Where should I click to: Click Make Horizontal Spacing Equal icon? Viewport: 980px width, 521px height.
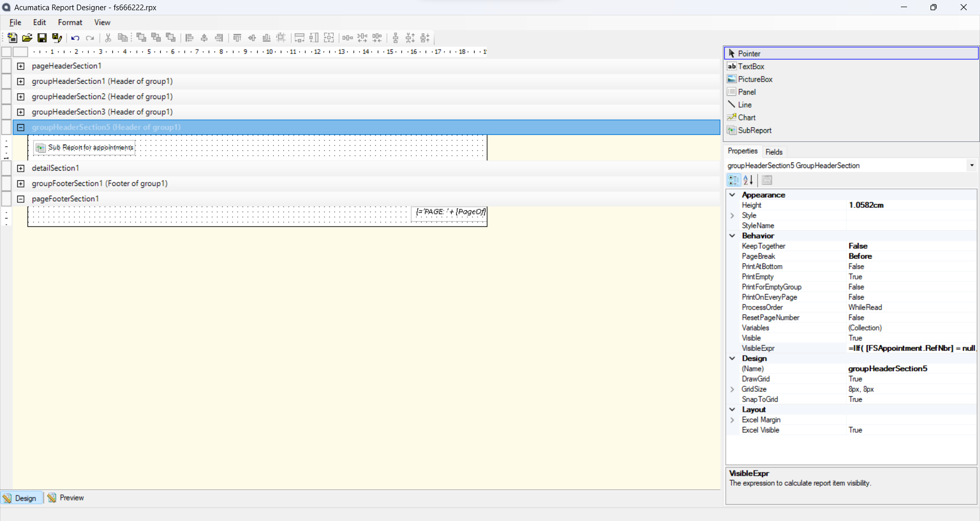click(x=348, y=38)
